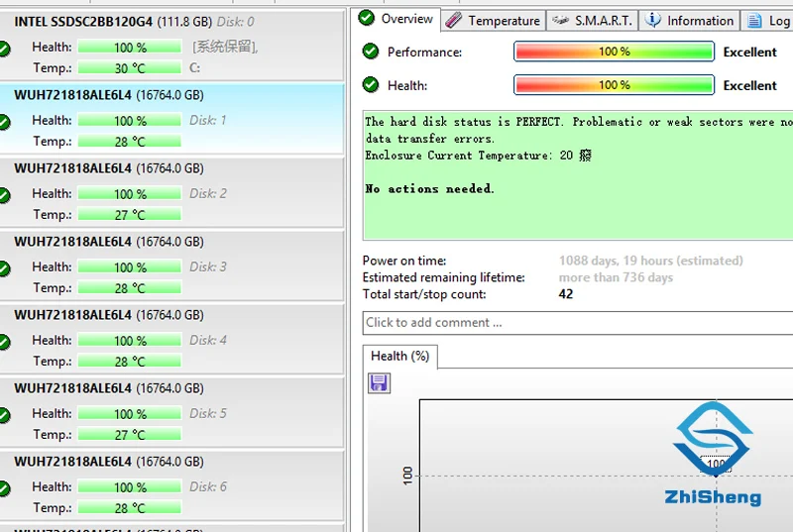Click the Disk 3 temperature bar 28 °C
The width and height of the screenshot is (793, 532).
[130, 287]
